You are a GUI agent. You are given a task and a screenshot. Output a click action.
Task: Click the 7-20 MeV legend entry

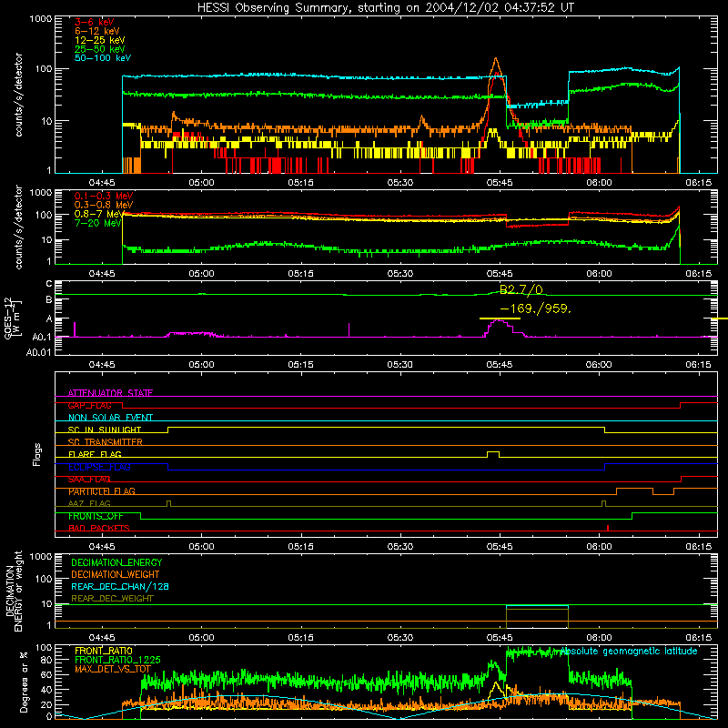pos(97,223)
